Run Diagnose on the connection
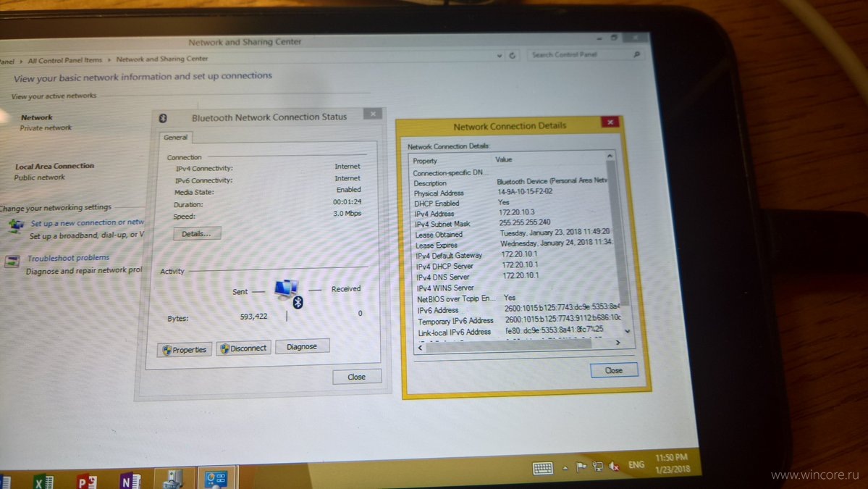 point(303,346)
